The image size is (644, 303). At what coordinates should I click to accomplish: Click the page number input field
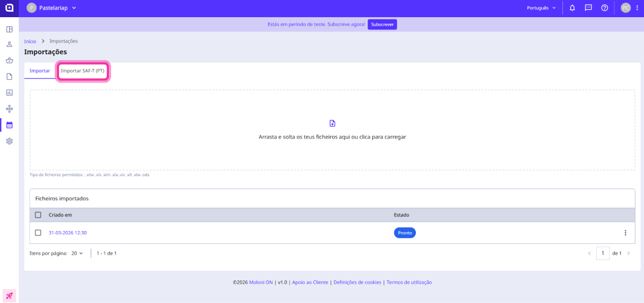(x=603, y=253)
